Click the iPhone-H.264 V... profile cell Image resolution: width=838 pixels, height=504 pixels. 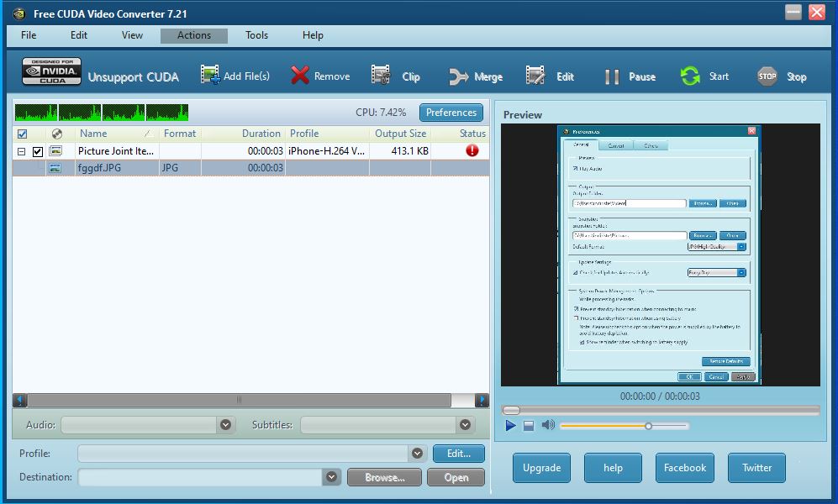[x=326, y=151]
